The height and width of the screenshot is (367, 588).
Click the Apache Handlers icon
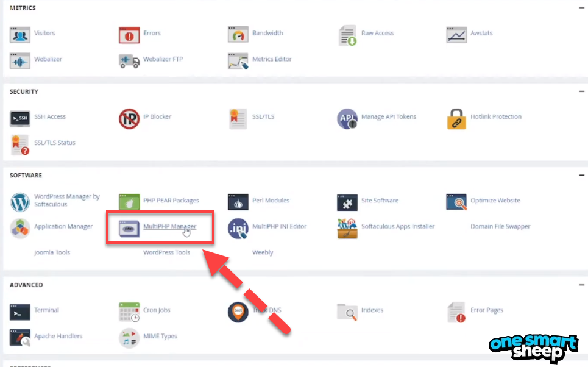pyautogui.click(x=20, y=338)
